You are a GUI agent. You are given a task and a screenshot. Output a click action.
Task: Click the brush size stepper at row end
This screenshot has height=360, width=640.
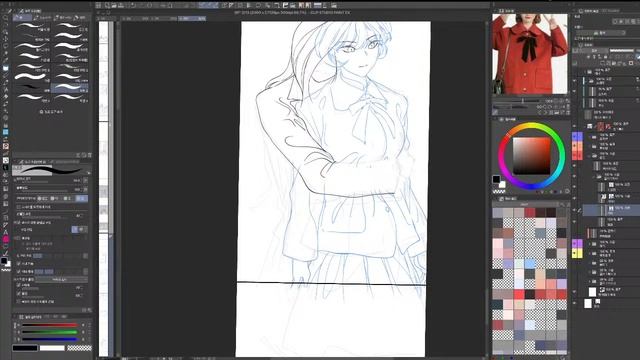(85, 180)
